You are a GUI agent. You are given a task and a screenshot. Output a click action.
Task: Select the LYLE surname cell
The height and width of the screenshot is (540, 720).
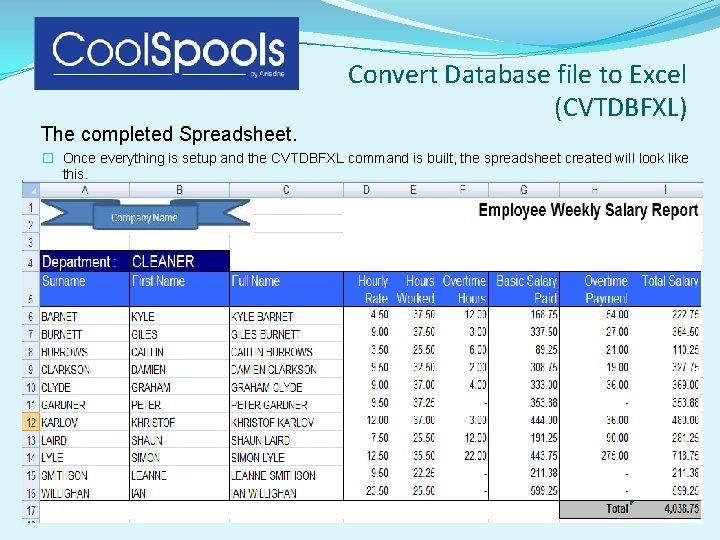pos(85,457)
